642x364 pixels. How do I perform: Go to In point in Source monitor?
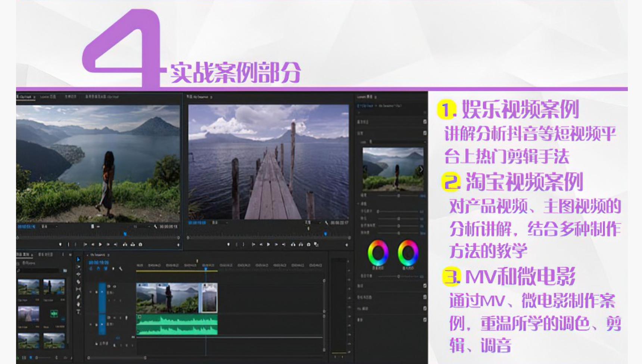click(85, 245)
